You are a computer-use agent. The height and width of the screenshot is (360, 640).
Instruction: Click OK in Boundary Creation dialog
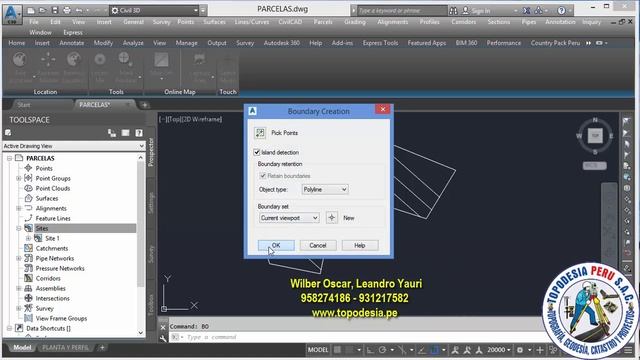(x=276, y=245)
